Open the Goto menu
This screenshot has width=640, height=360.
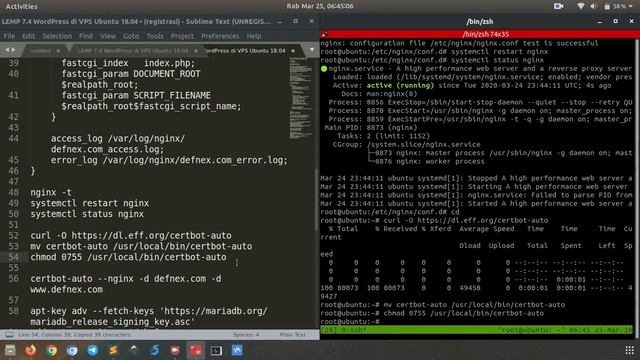[x=131, y=36]
